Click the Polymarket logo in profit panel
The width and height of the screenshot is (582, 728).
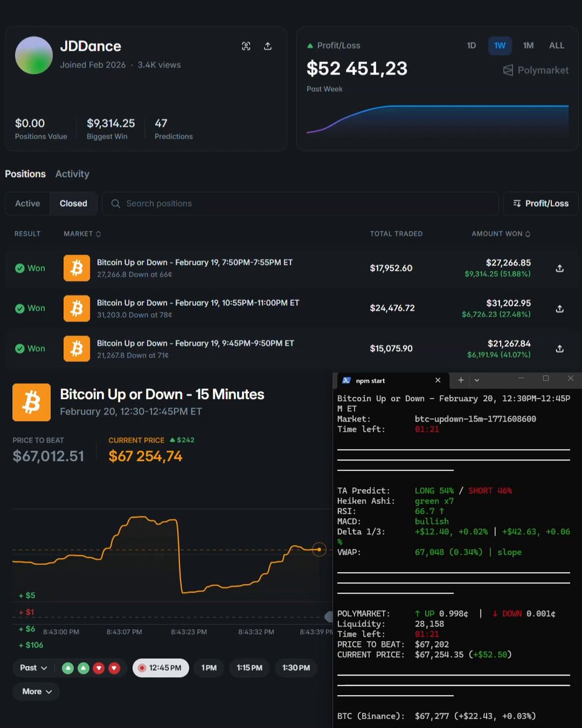click(536, 70)
